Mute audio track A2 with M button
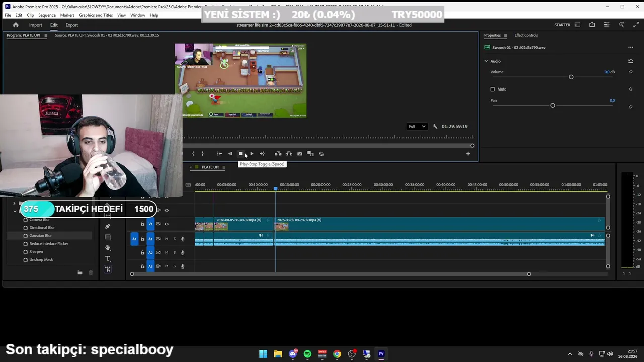Image resolution: width=644 pixels, height=362 pixels. coord(167,253)
